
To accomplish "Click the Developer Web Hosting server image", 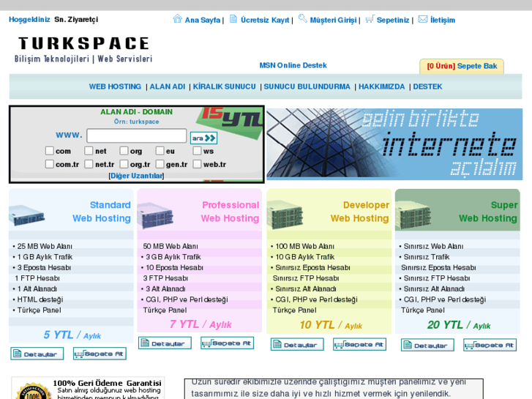I will (285, 215).
